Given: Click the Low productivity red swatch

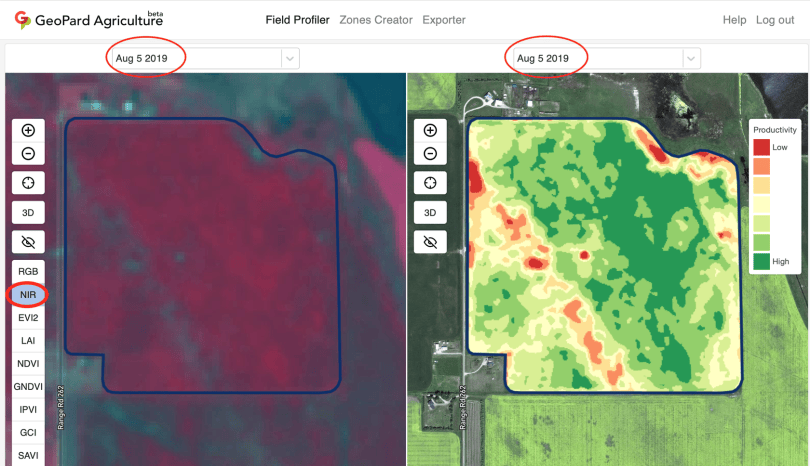Looking at the screenshot, I should pos(761,147).
